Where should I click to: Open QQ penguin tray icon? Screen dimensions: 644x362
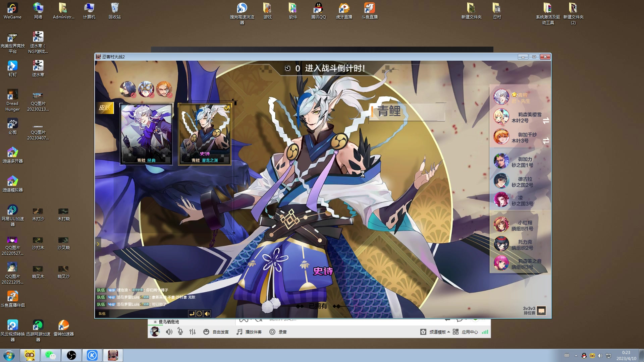click(584, 356)
